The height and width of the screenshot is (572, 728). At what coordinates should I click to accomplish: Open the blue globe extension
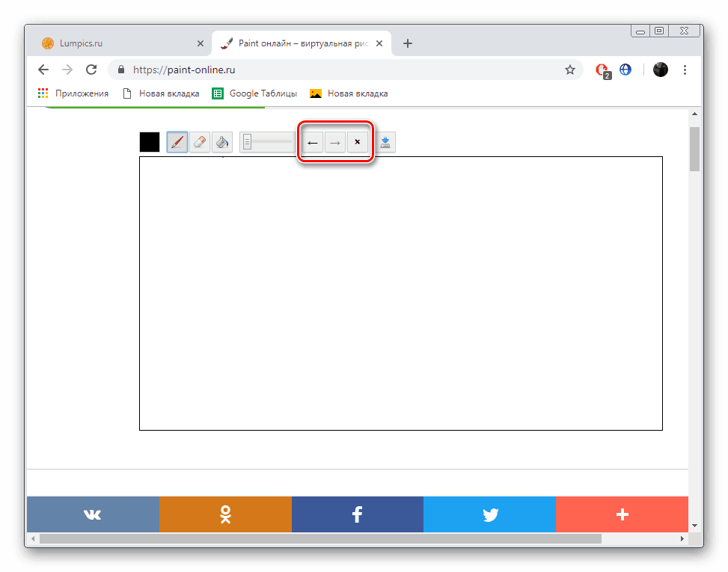click(625, 70)
